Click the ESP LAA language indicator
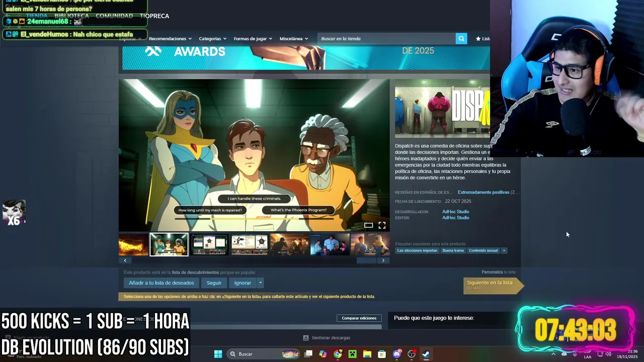This screenshot has height=362, width=644. (x=588, y=354)
